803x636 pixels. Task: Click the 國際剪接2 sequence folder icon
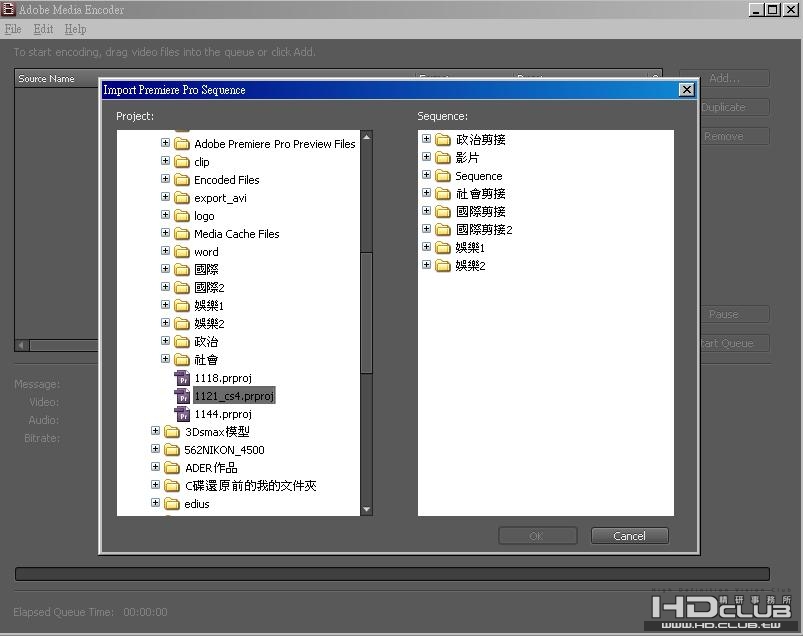point(443,229)
